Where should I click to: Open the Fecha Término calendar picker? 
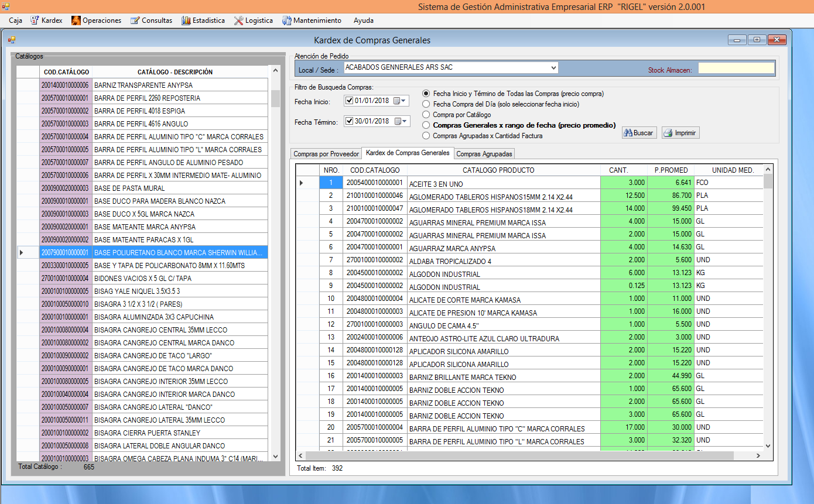click(x=401, y=121)
